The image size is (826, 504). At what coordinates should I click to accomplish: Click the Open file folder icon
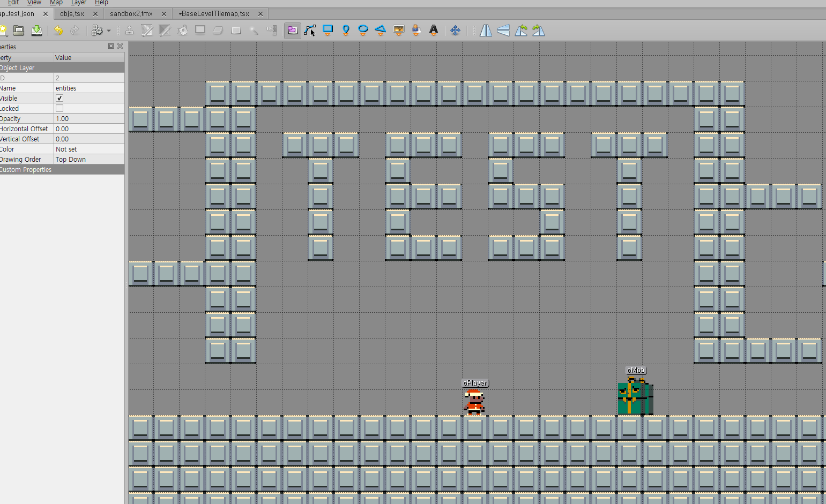coord(19,31)
